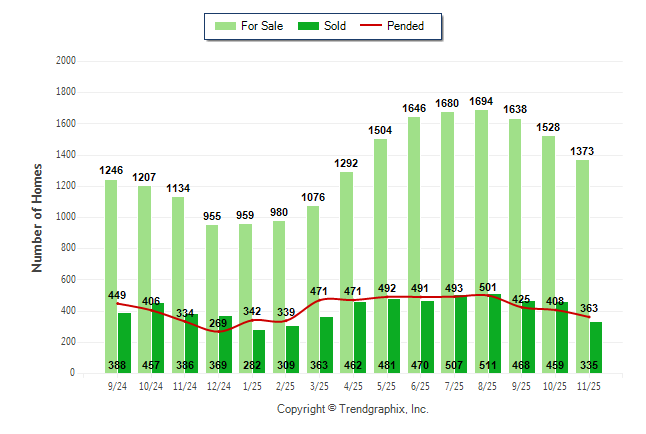
Task: Toggle the For Sale legend label
Action: click(x=262, y=26)
